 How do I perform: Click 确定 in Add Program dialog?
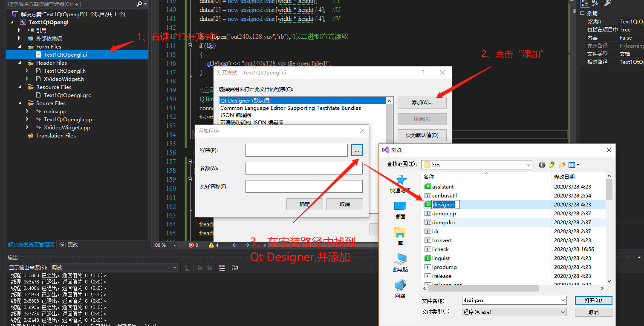pos(305,204)
